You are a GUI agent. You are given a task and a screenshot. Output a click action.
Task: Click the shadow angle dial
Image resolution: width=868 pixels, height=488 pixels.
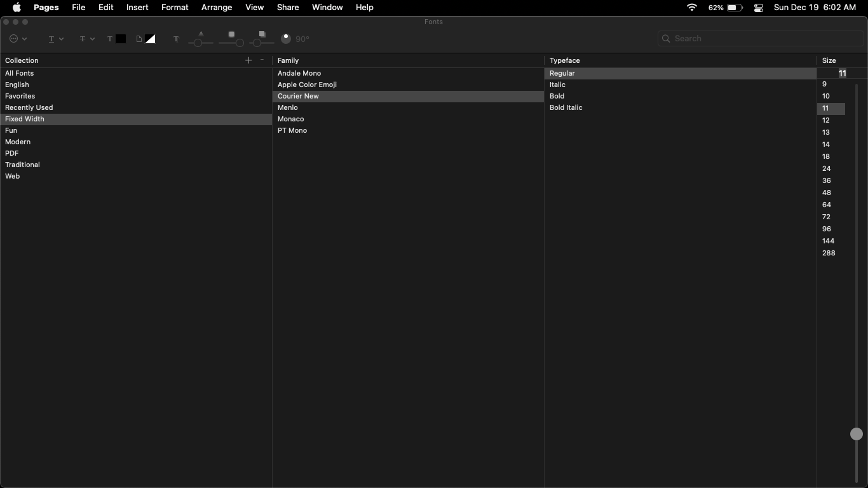click(x=286, y=39)
